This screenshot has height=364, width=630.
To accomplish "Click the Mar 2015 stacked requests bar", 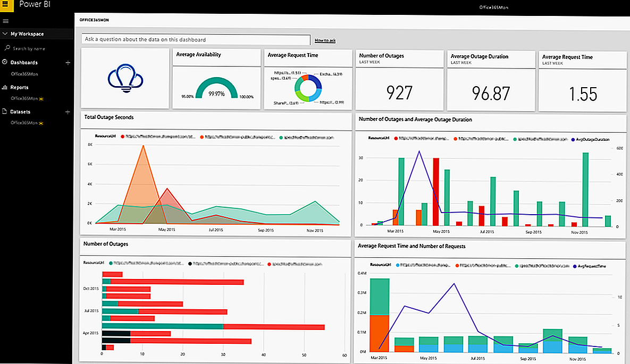I will (380, 316).
